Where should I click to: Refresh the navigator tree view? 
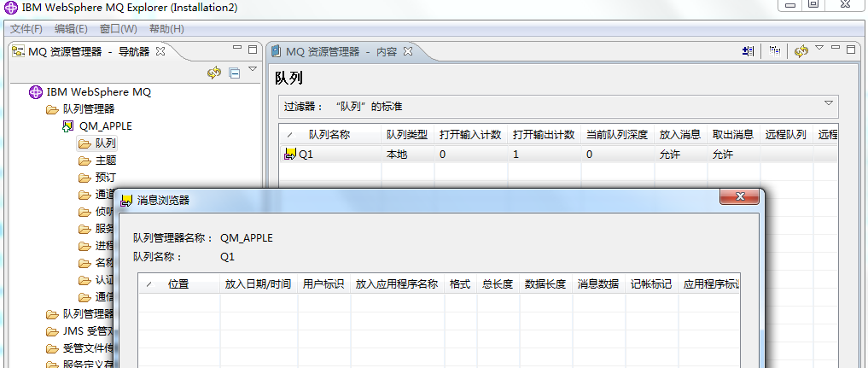(214, 73)
